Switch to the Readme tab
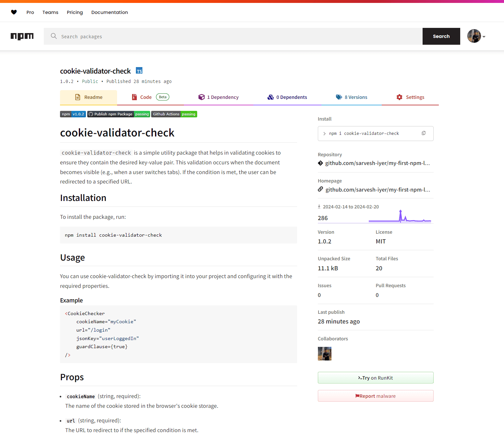 pos(89,97)
